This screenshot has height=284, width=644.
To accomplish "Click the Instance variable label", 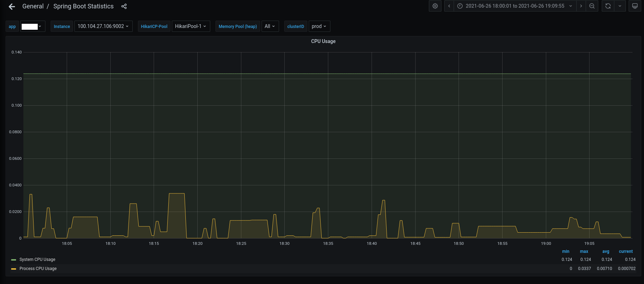I will (62, 27).
